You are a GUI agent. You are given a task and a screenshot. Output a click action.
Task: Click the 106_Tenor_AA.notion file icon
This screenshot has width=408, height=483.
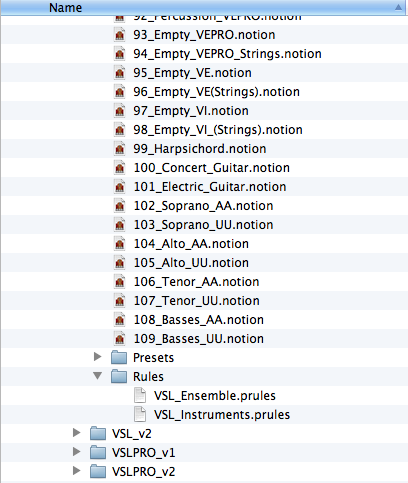pos(120,282)
